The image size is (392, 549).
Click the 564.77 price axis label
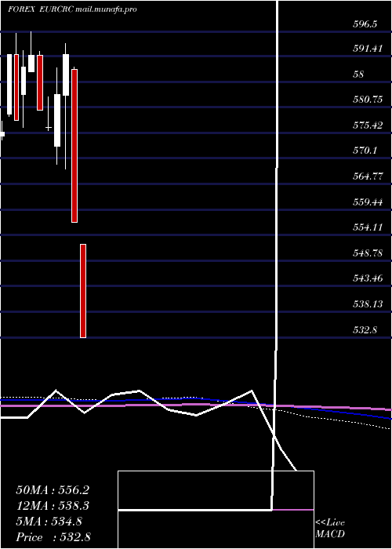click(367, 176)
